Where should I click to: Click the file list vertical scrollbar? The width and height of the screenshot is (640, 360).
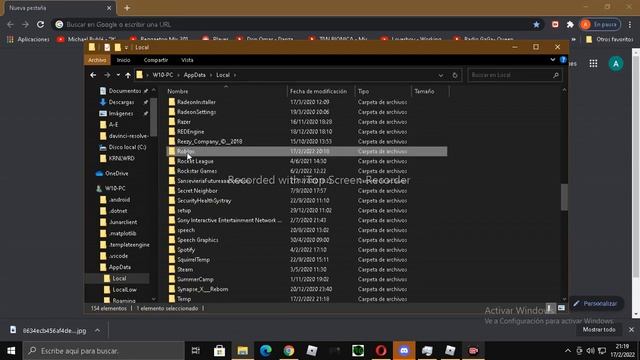point(564,197)
